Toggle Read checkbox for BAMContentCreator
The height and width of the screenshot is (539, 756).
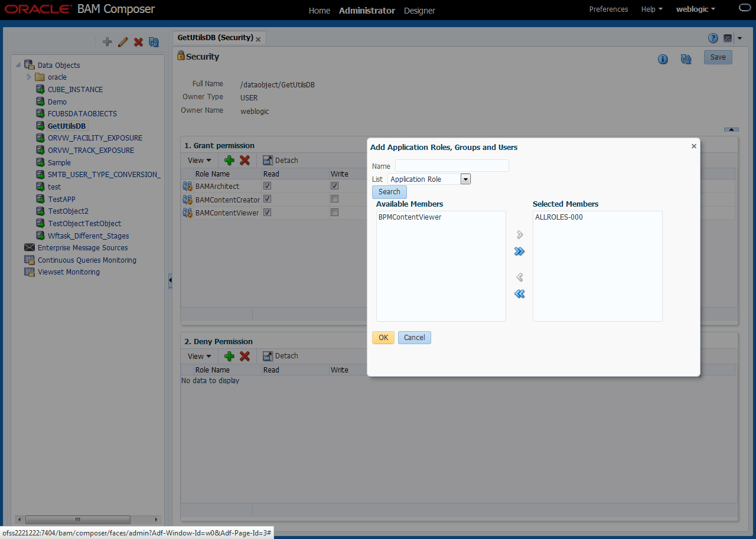267,199
